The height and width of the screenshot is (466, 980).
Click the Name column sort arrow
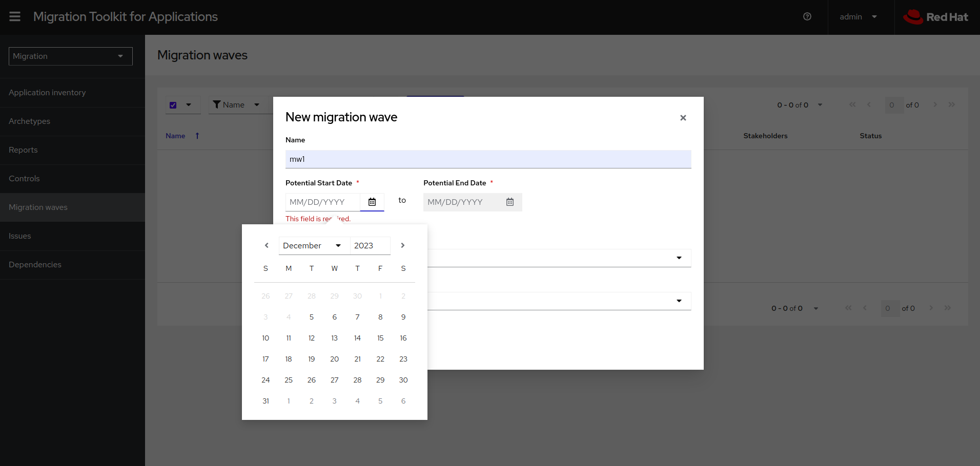coord(197,136)
